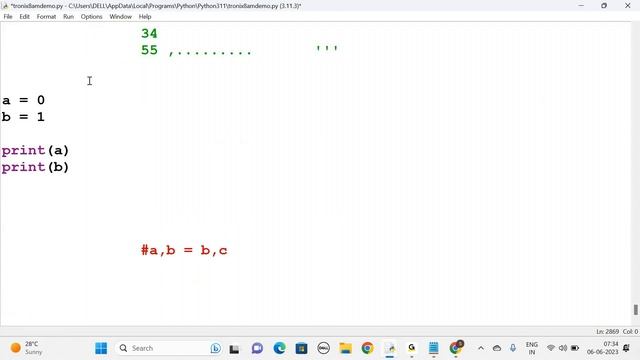Launch the Teams Chat taskbar icon
Screen dimensions: 640x360
pos(257,348)
